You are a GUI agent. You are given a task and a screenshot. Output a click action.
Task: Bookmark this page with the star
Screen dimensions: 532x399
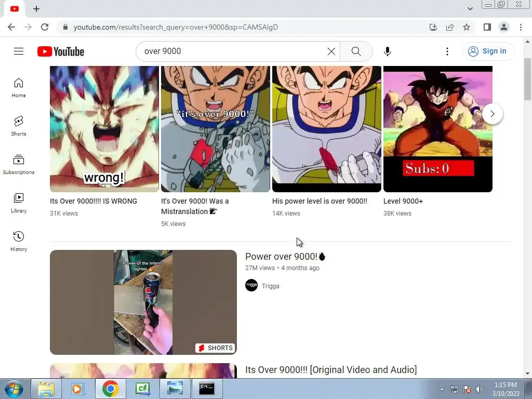467,27
